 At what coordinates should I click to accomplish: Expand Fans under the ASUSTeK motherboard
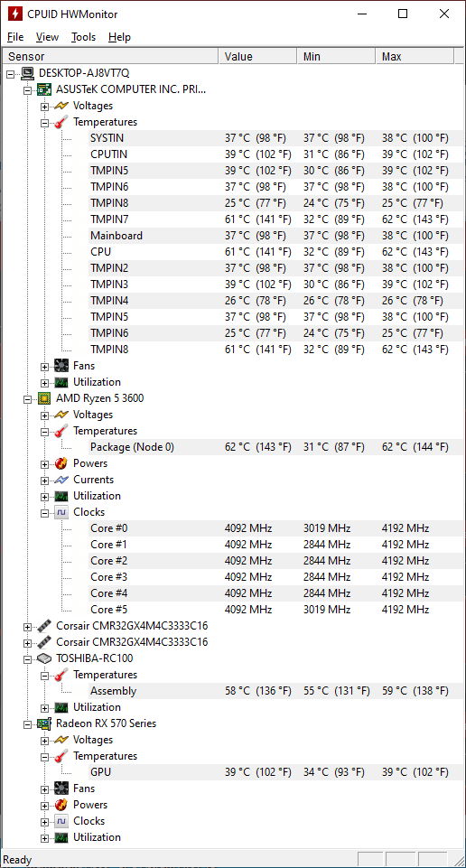45,366
